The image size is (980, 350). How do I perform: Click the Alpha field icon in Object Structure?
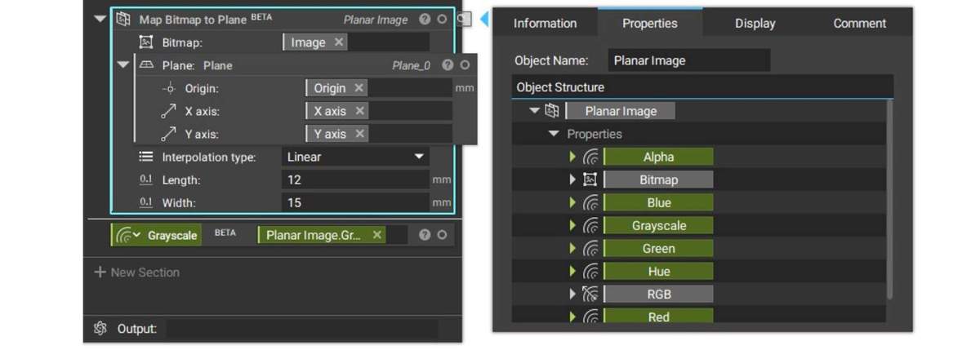point(590,157)
